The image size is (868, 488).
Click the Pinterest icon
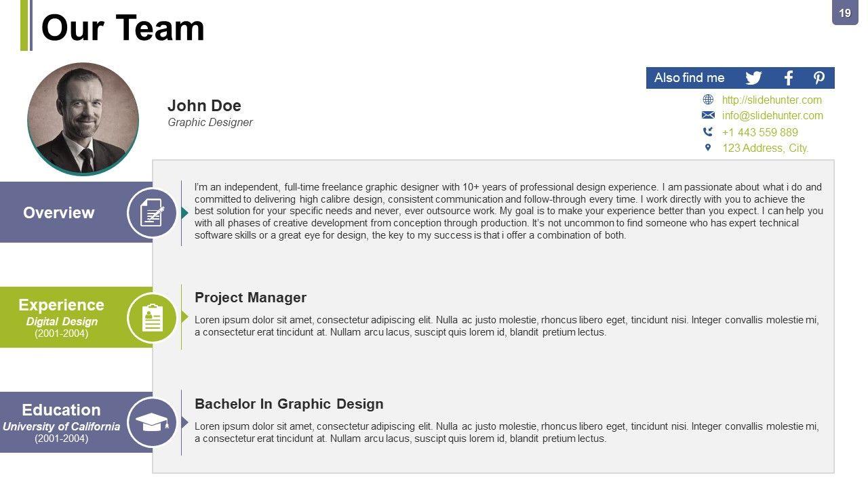point(819,78)
